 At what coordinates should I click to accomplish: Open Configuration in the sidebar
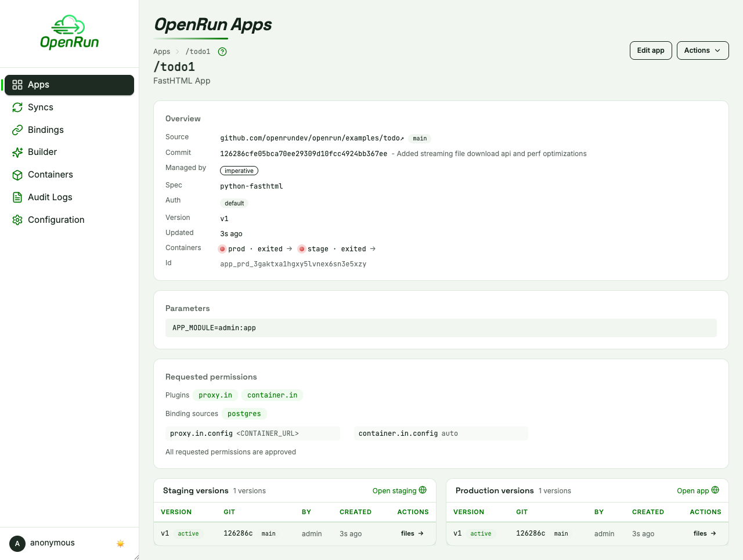pos(69,220)
